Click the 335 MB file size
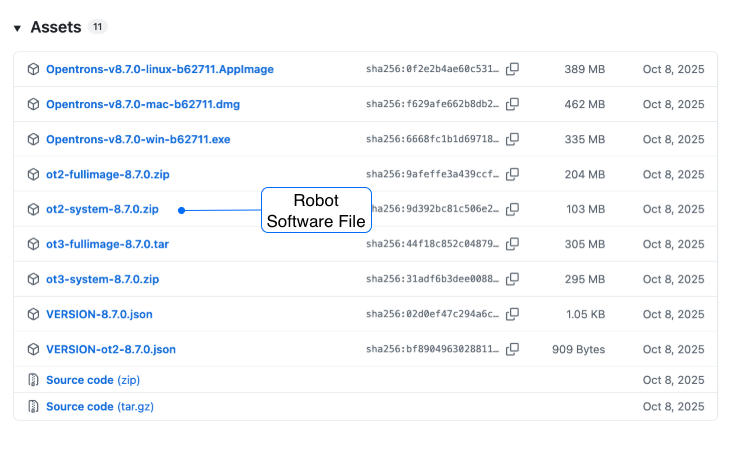This screenshot has height=450, width=732. click(x=584, y=139)
